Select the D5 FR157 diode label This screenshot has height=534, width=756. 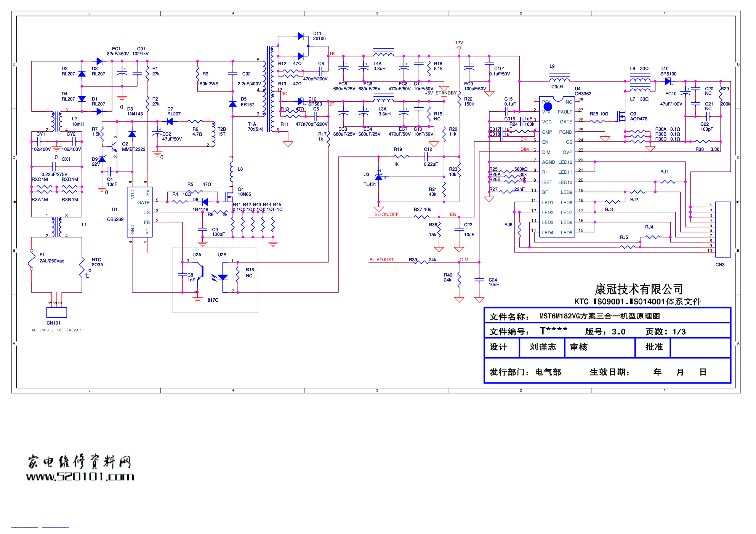coord(247,102)
